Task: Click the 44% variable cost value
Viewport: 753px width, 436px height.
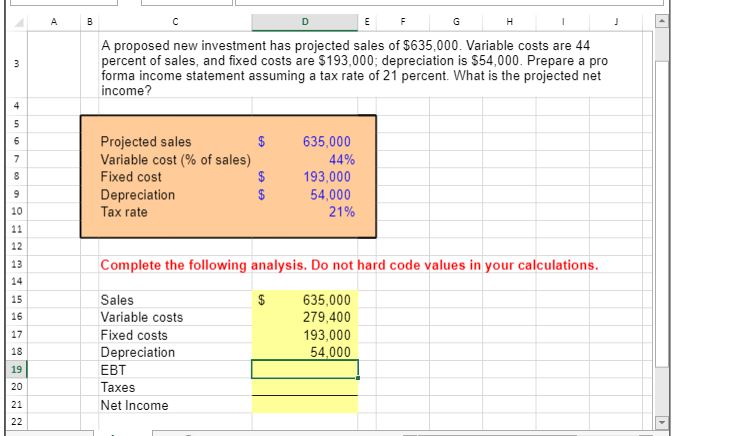Action: tap(342, 159)
